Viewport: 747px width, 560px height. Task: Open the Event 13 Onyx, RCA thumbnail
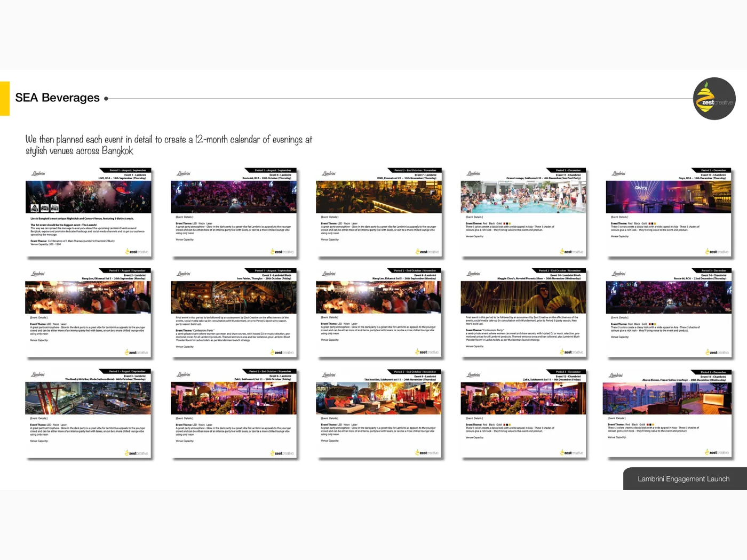click(669, 212)
